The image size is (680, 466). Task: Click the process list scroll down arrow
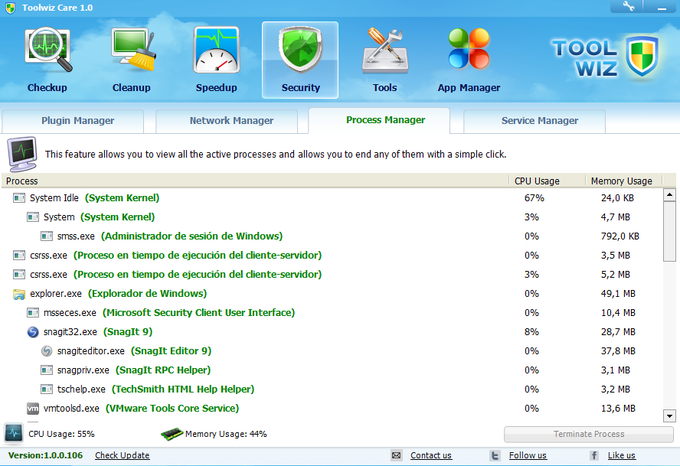pyautogui.click(x=669, y=416)
